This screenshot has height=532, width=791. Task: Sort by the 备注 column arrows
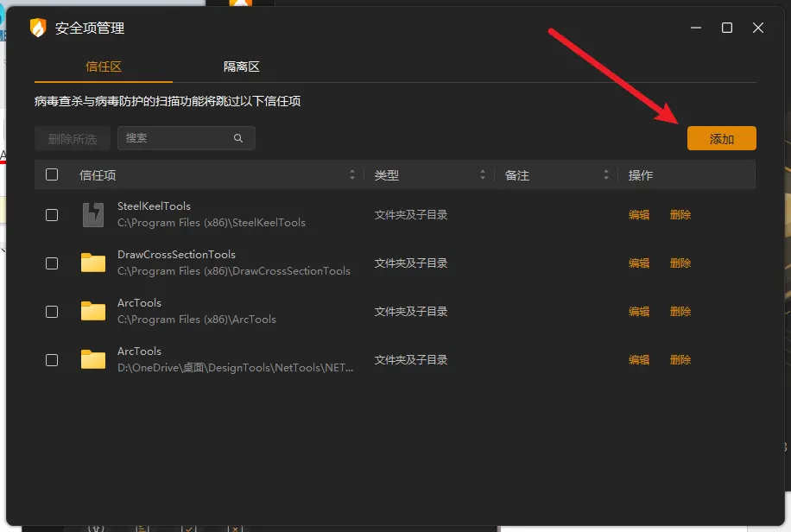(606, 175)
